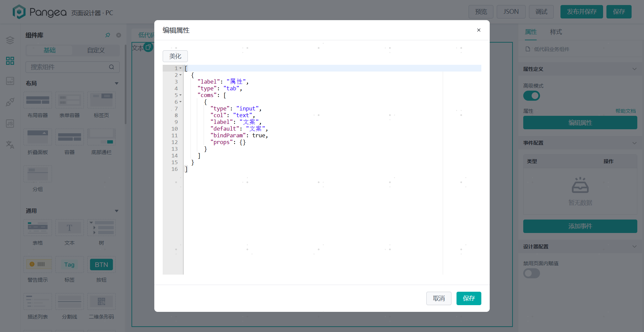Click the 添加事件 add event button

click(580, 226)
